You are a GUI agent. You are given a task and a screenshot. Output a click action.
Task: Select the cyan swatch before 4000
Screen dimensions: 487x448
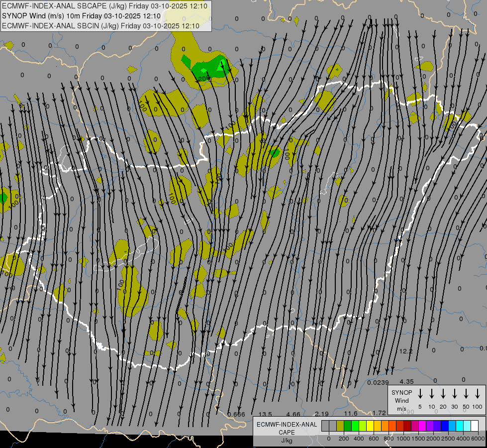coord(460,426)
